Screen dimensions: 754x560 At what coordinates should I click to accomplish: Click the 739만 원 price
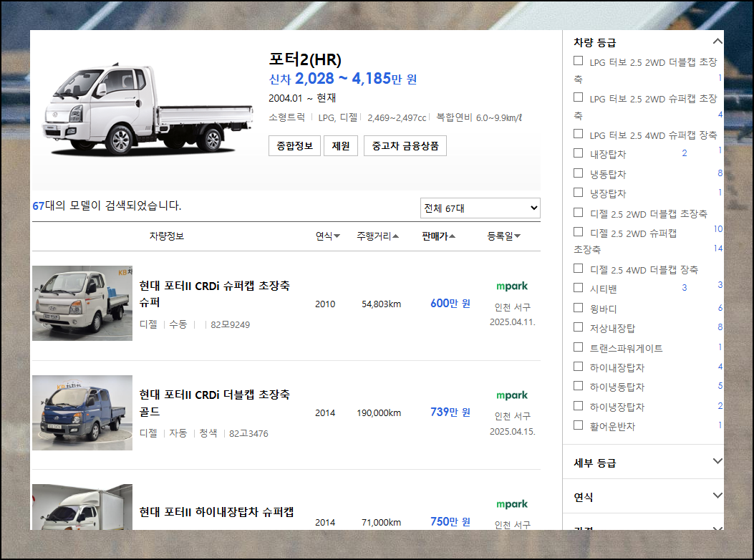point(450,412)
